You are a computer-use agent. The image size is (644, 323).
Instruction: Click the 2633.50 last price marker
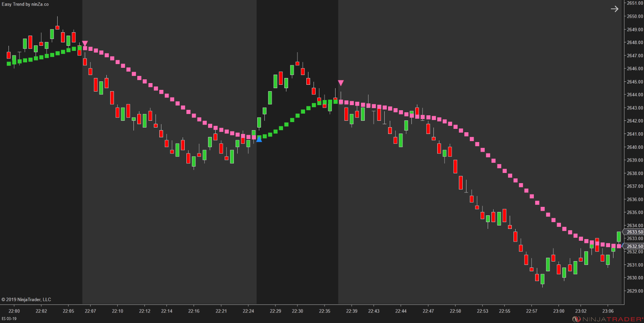[634, 232]
